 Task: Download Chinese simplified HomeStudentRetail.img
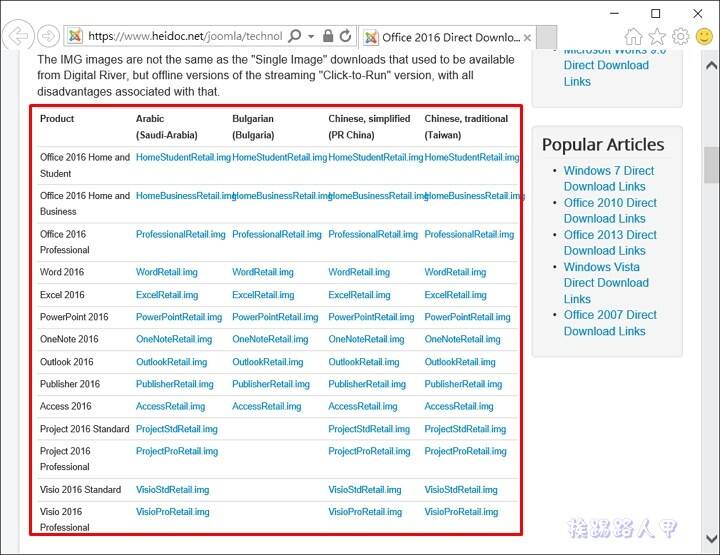[x=376, y=157]
